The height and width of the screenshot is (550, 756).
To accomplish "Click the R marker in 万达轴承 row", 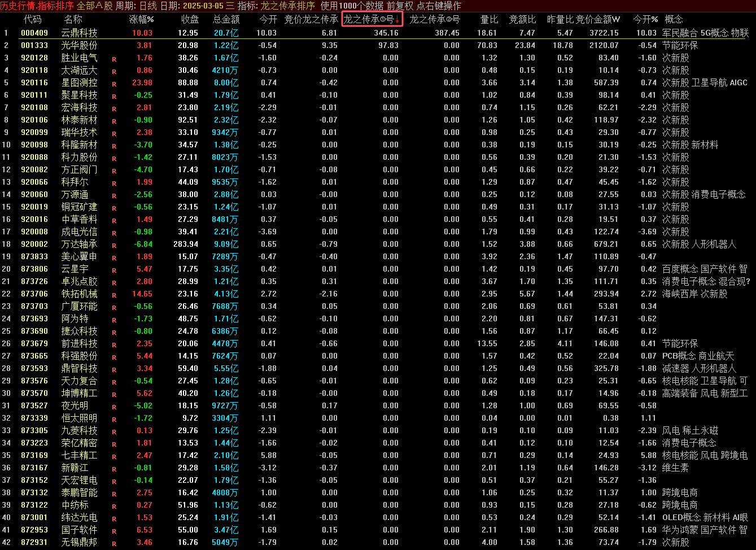I will pos(114,245).
